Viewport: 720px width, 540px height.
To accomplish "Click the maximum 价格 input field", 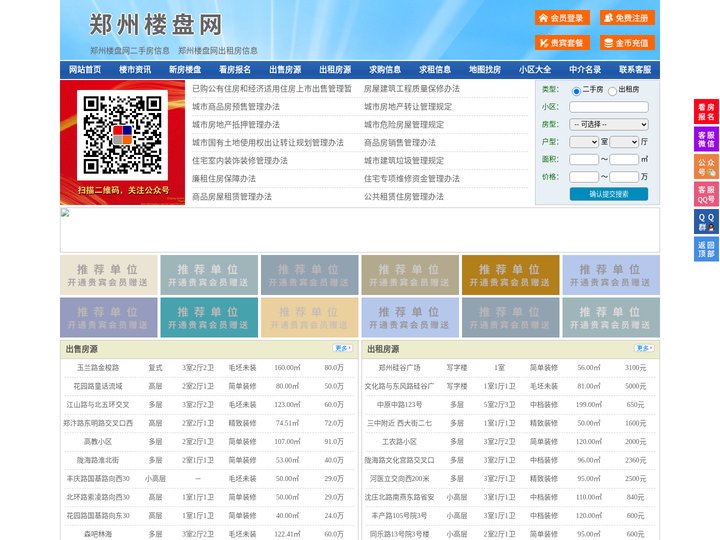I will pos(624,177).
